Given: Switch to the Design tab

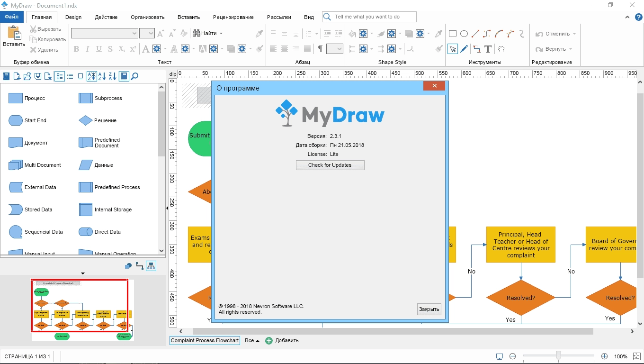Looking at the screenshot, I should coord(73,17).
